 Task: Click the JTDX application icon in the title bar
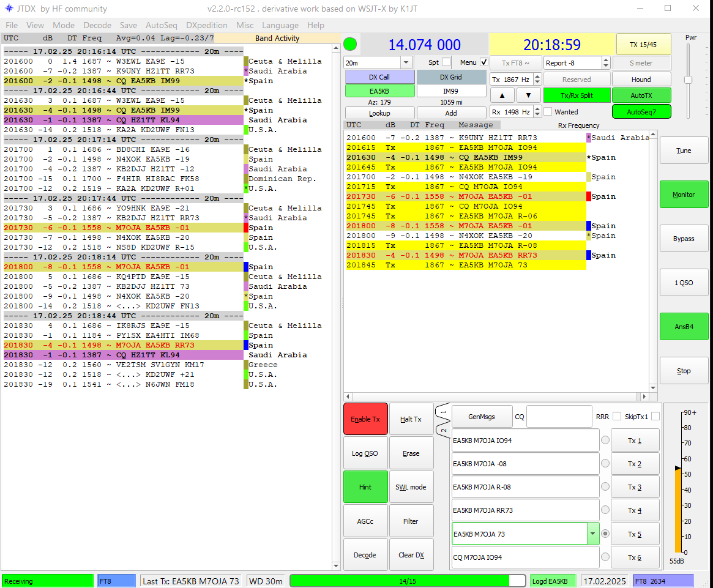[x=9, y=9]
